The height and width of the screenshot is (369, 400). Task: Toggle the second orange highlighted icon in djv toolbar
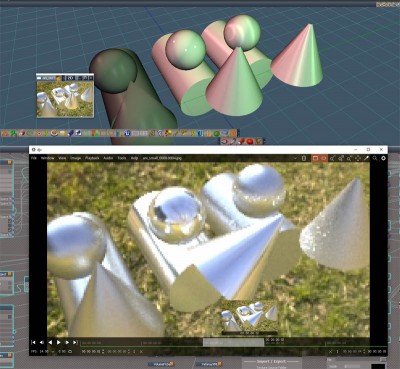(x=324, y=158)
